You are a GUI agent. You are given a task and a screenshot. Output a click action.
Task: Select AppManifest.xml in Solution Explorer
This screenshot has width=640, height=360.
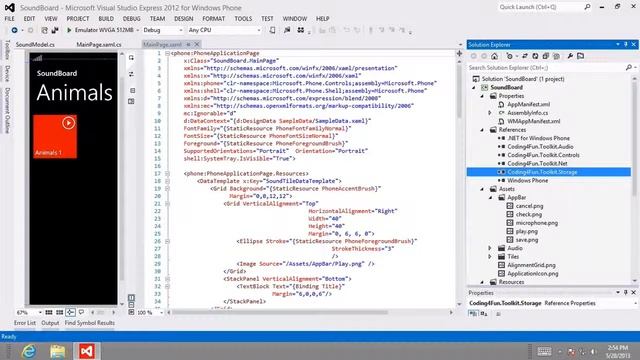(x=528, y=104)
